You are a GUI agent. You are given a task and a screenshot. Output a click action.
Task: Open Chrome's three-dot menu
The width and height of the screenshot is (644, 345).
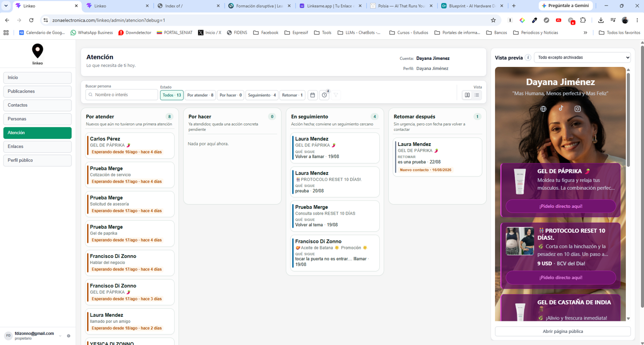tap(637, 20)
